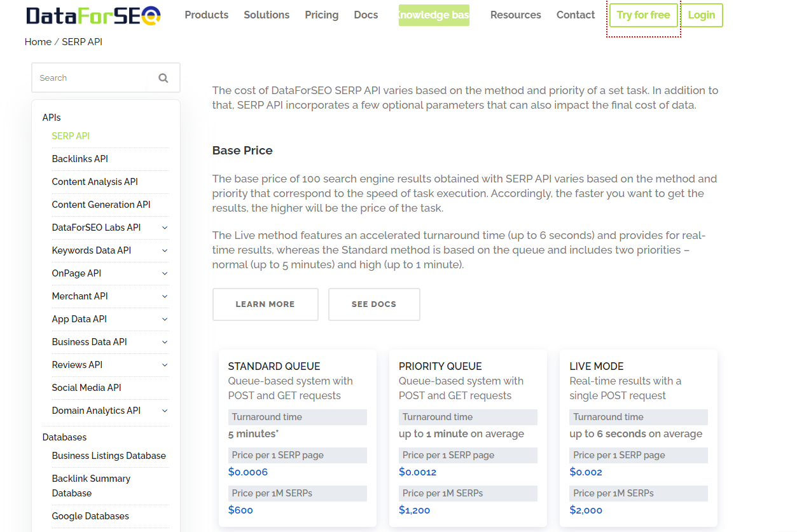Click the $2,000 per 1M SERPs value

pos(586,510)
